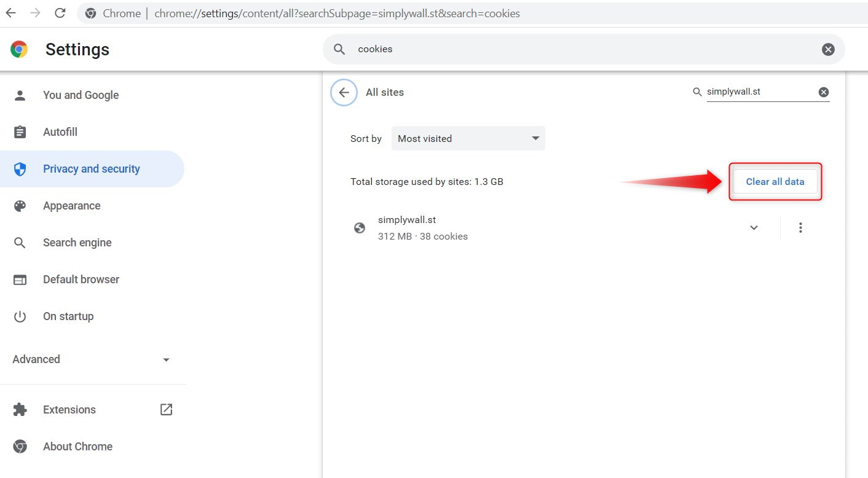
Task: Click the puzzle piece Extensions icon
Action: pos(20,410)
